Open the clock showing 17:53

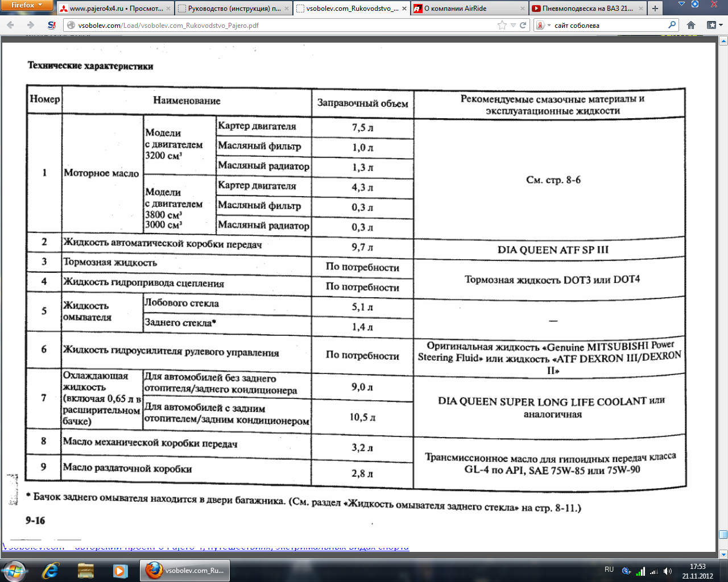[x=697, y=571]
